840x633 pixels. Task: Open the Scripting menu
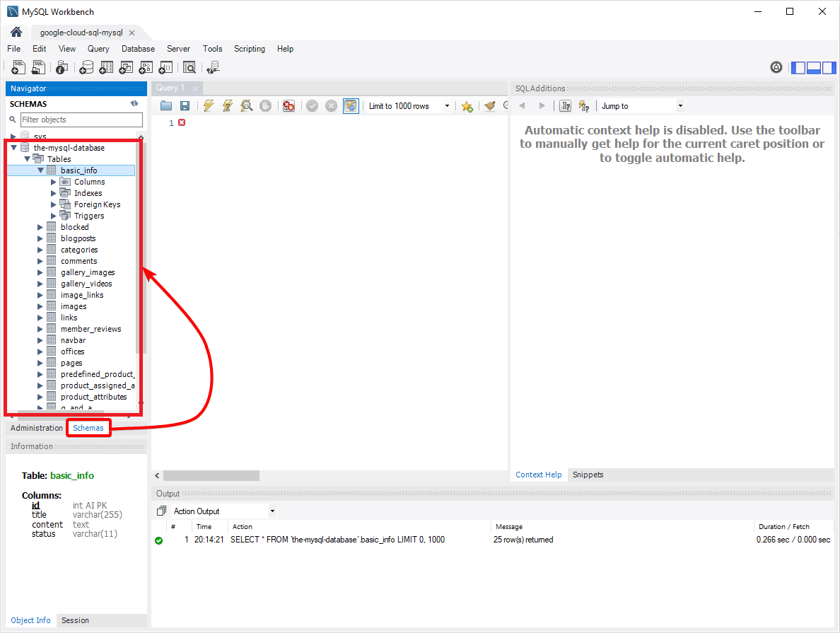(250, 49)
